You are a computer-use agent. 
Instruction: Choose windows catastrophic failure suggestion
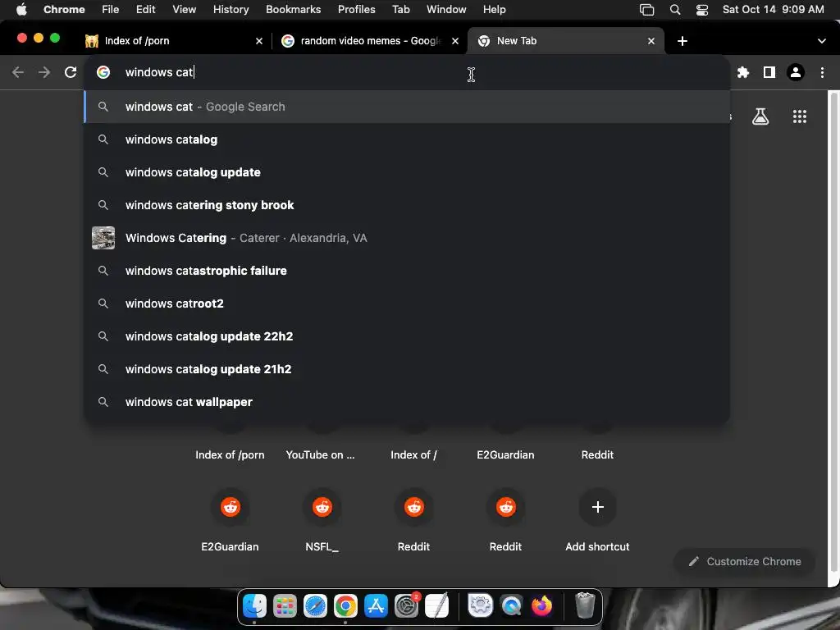[407, 271]
